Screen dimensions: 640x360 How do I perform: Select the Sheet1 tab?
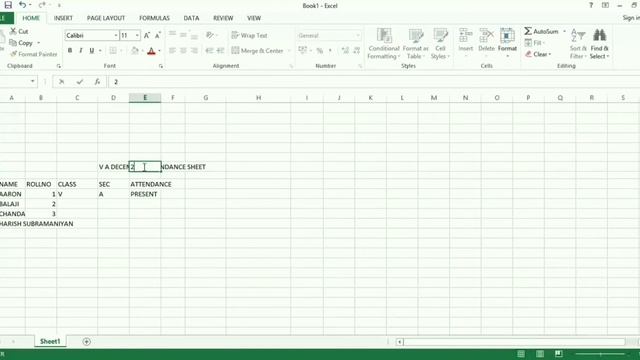click(50, 341)
